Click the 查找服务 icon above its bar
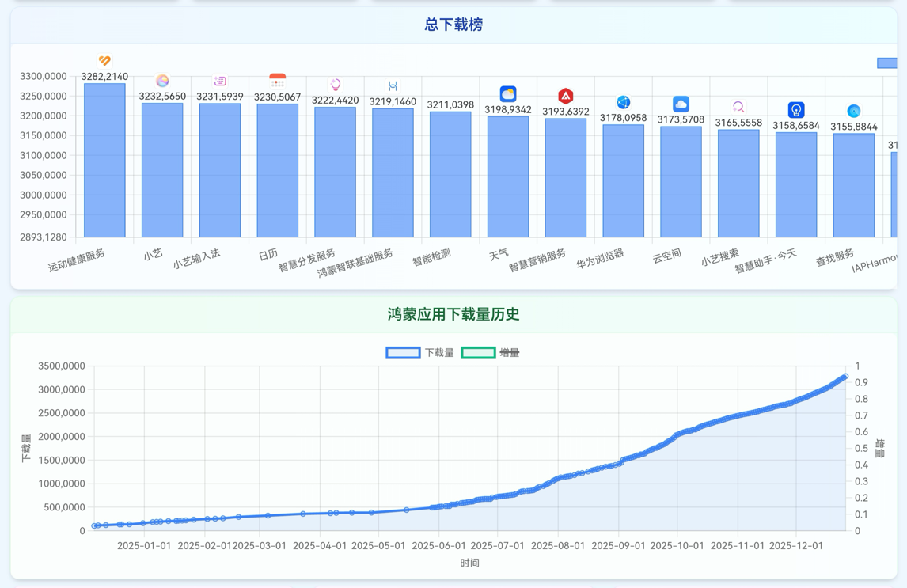 pyautogui.click(x=853, y=111)
